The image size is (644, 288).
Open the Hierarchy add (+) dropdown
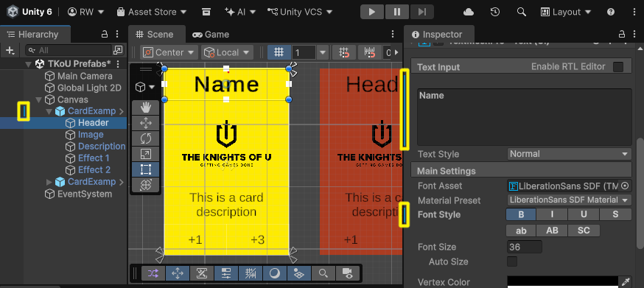click(10, 50)
